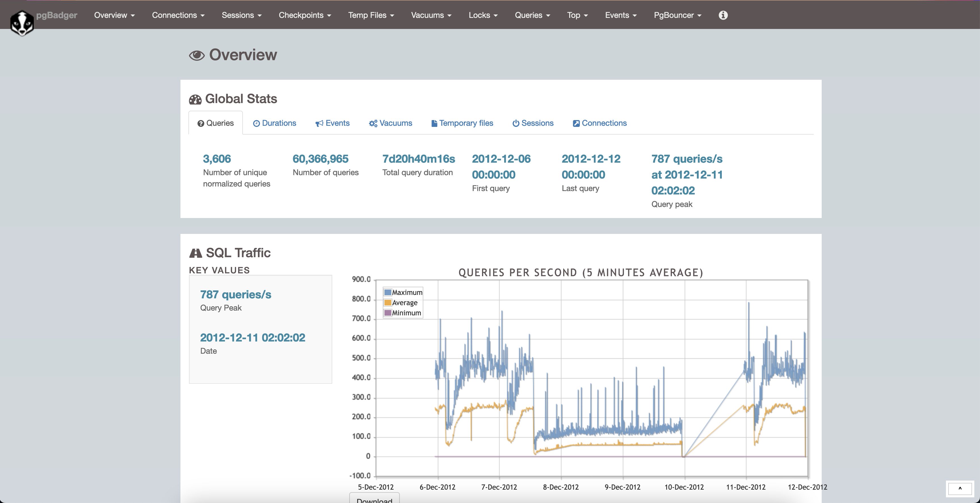
Task: Click the dashboard icon next to Global Stats
Action: click(195, 99)
